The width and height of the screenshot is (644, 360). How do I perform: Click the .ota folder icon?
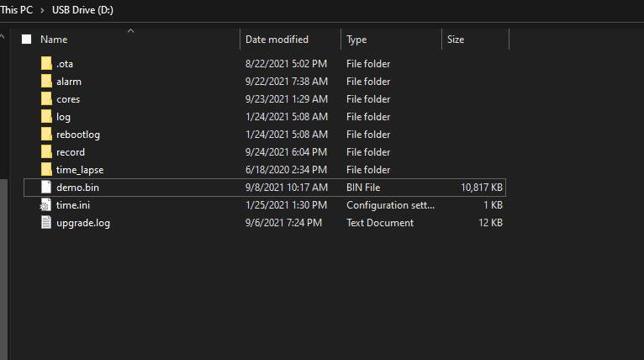pos(46,64)
